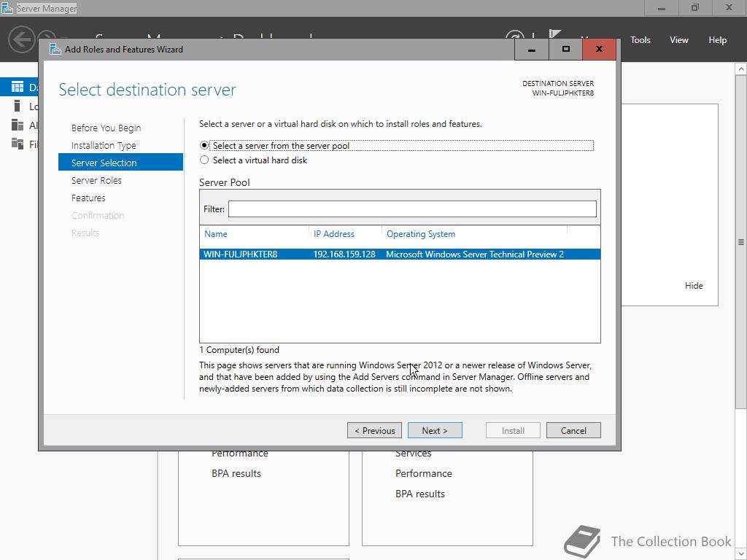Click Hide link in Server Manager dashboard
This screenshot has width=747, height=560.
point(694,286)
